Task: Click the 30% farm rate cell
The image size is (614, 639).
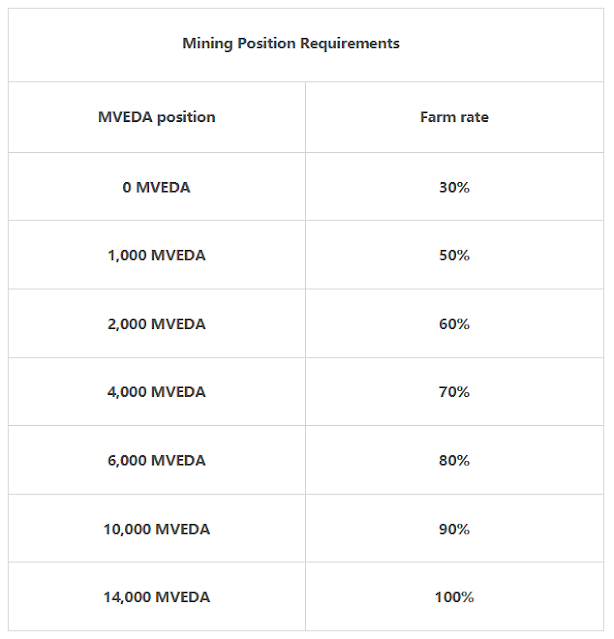Action: click(454, 187)
